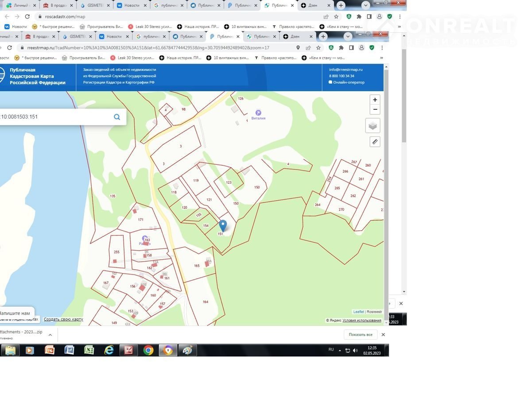Click the cadastral number search field

55,117
